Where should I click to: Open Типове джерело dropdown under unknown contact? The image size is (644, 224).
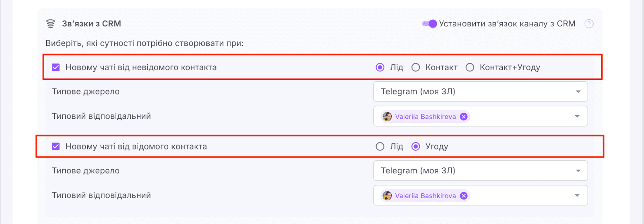(x=480, y=91)
